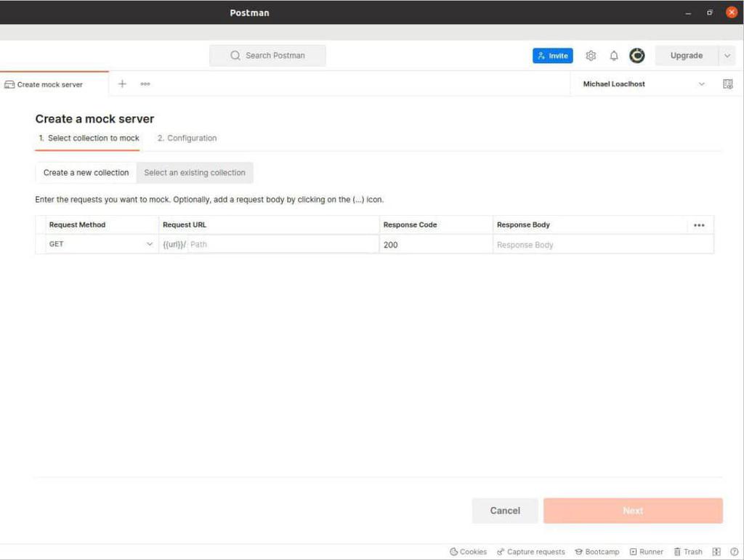Screen dimensions: 744x560
Task: Click the Upgrade button
Action: [687, 56]
